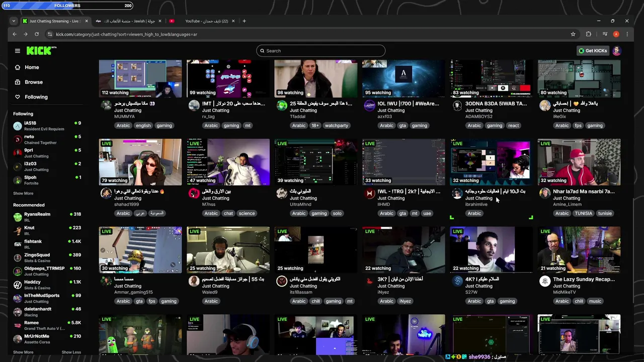Click the page vertical scrollbar

(633, 250)
